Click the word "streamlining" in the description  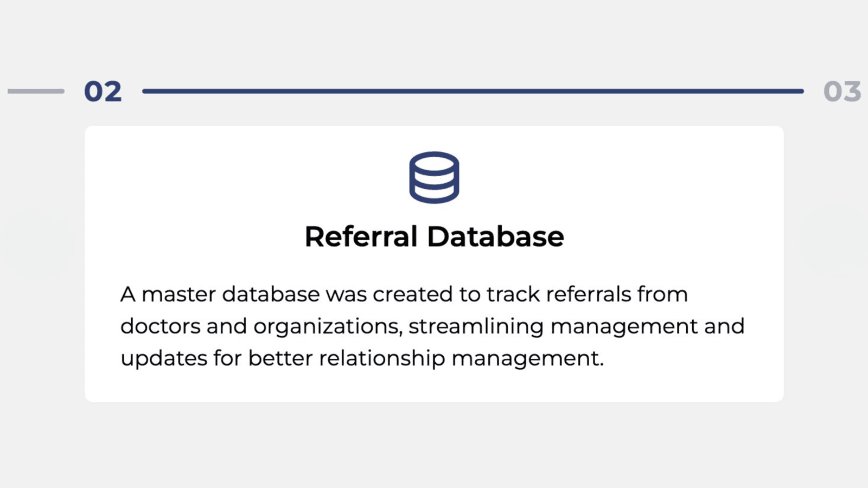coord(476,327)
